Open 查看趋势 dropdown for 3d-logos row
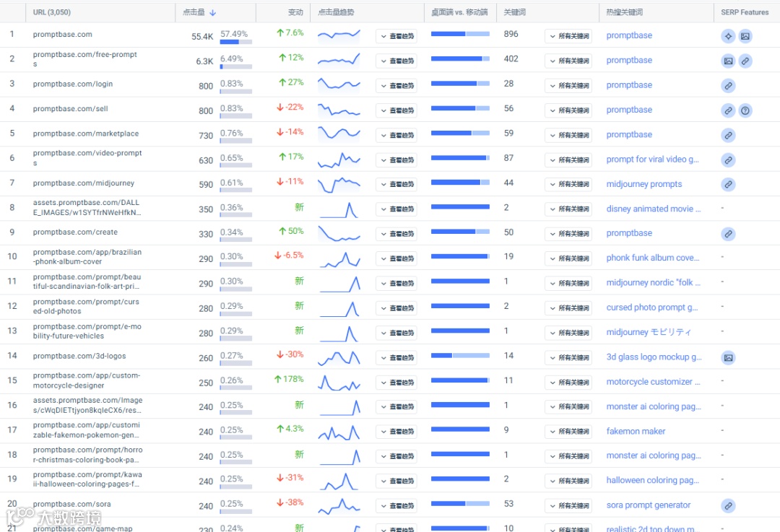 396,357
